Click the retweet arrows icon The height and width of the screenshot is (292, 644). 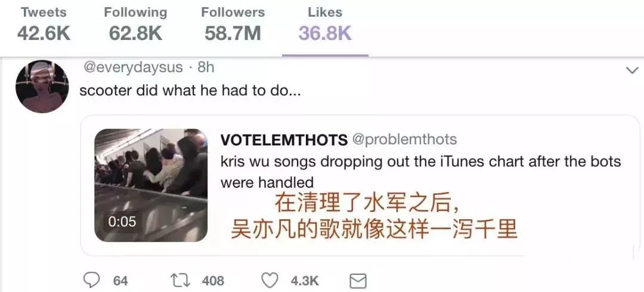(x=181, y=281)
